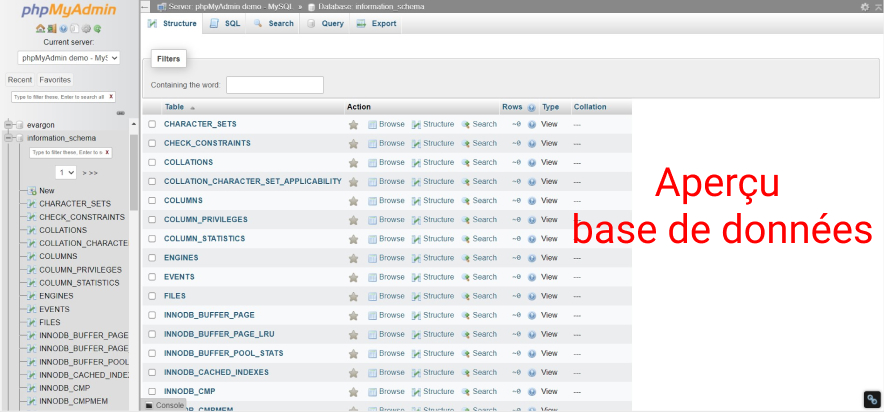Click favorite star for CHARACTER_SETS row
The image size is (884, 412).
(353, 125)
